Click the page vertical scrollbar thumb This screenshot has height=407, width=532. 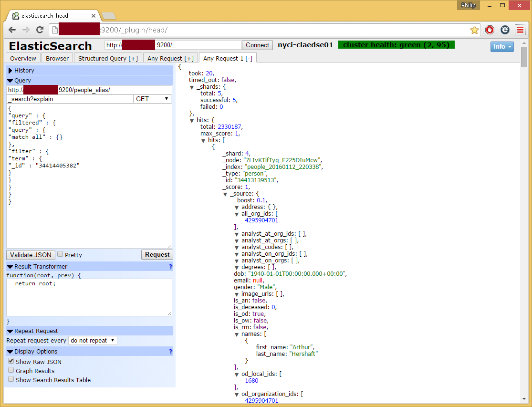tap(524, 57)
